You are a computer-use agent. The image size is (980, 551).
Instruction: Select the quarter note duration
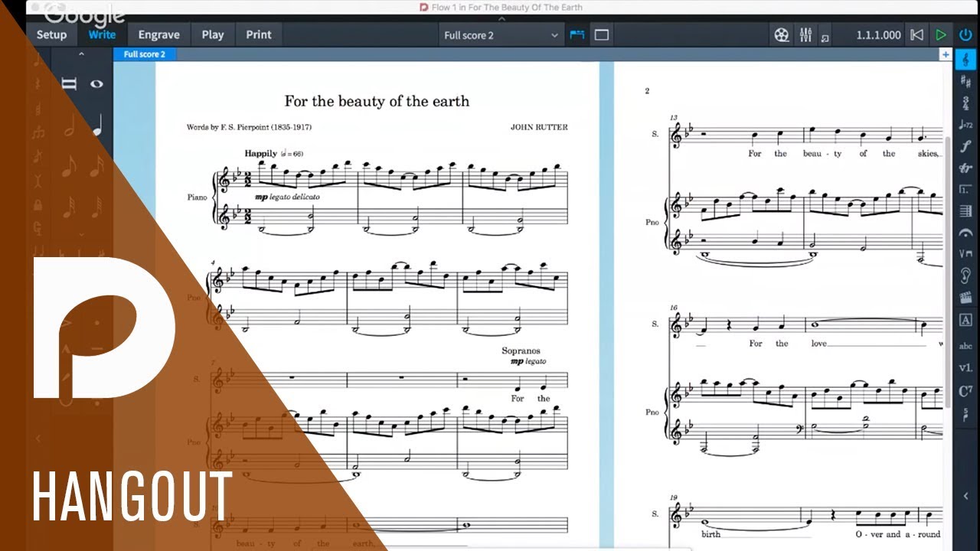97,126
